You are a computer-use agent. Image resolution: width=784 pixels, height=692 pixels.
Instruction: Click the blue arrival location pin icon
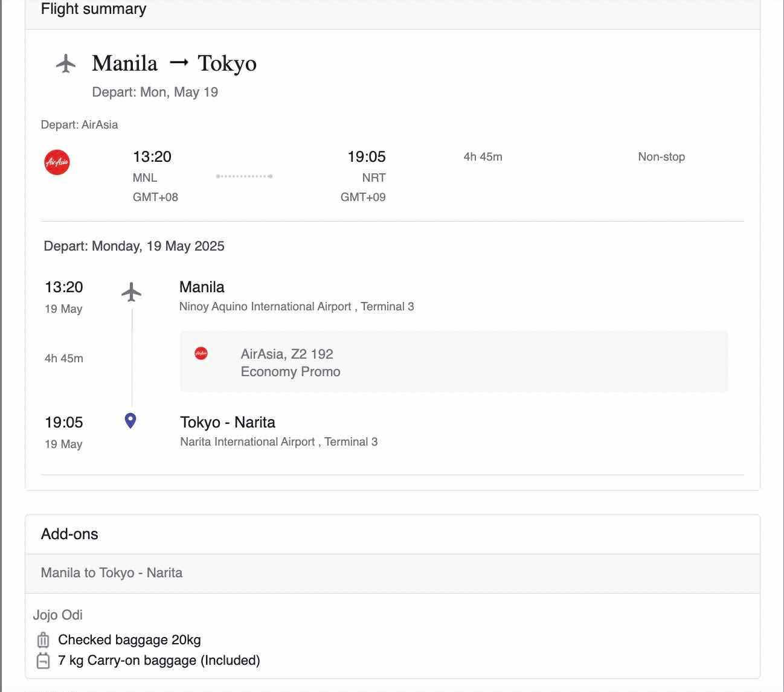pyautogui.click(x=130, y=421)
